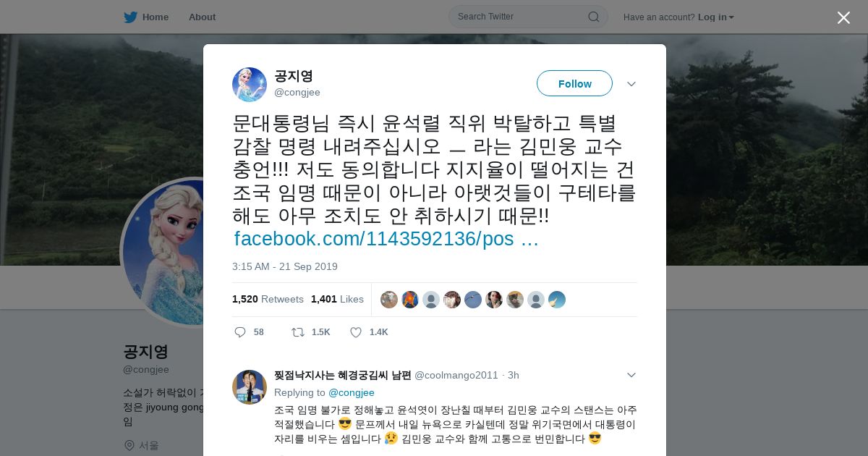Open the About menu item
868x456 pixels.
[x=202, y=17]
